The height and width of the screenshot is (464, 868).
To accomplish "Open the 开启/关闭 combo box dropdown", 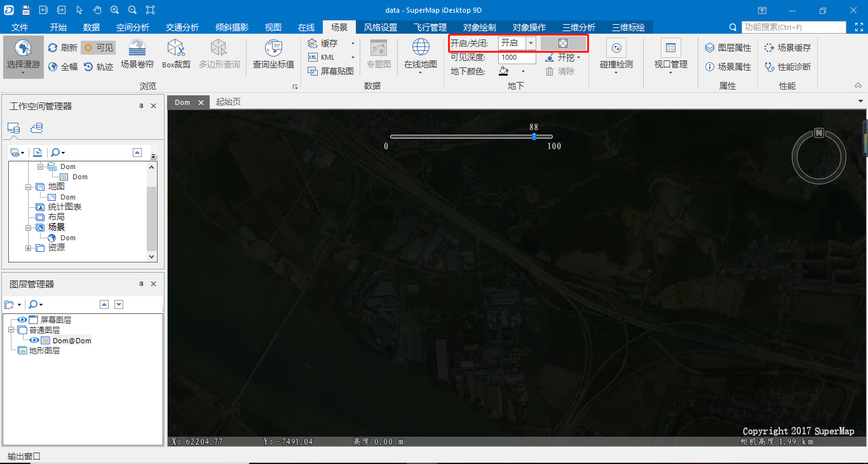I will pos(530,43).
